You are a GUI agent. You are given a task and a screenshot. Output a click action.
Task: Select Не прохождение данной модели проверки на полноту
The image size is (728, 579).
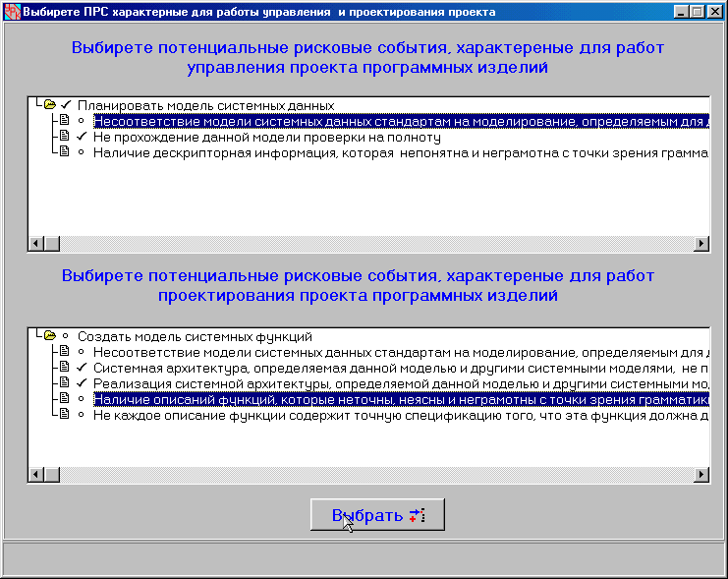(267, 137)
